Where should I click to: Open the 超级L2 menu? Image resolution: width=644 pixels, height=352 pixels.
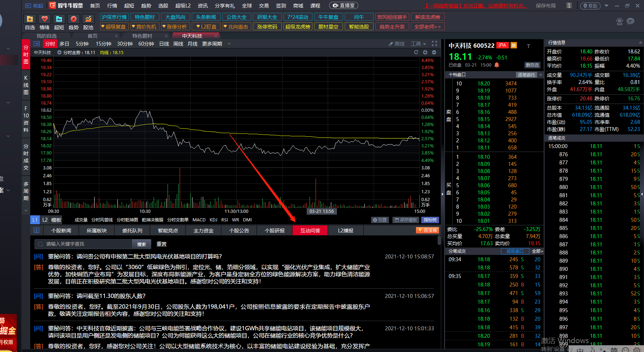(x=183, y=6)
